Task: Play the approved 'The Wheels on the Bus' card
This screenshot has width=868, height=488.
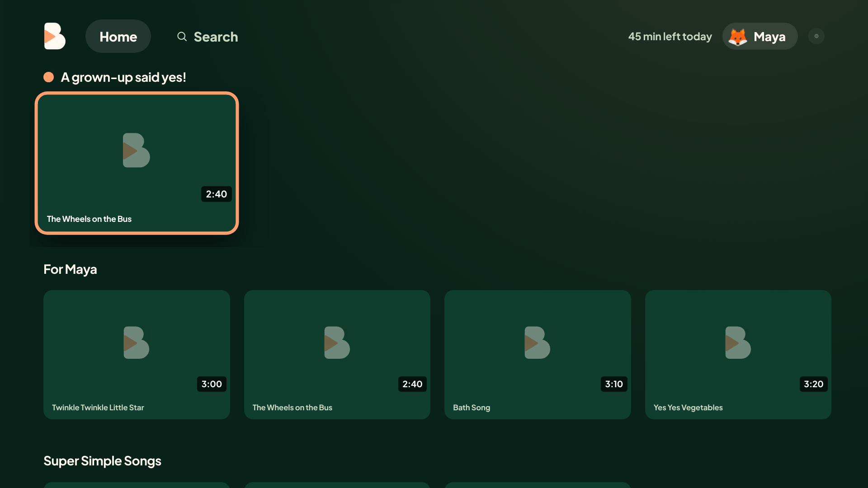Action: [137, 163]
